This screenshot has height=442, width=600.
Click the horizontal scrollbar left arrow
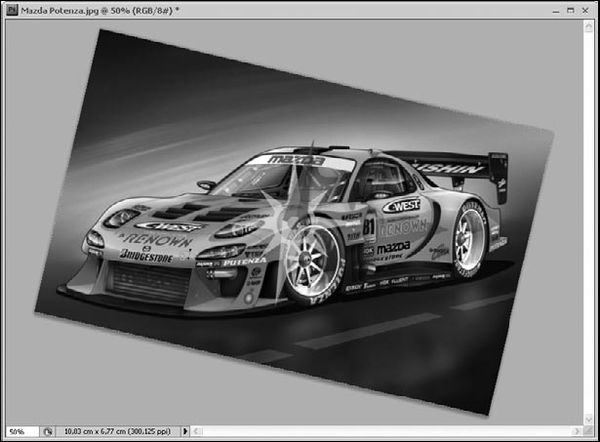point(196,431)
